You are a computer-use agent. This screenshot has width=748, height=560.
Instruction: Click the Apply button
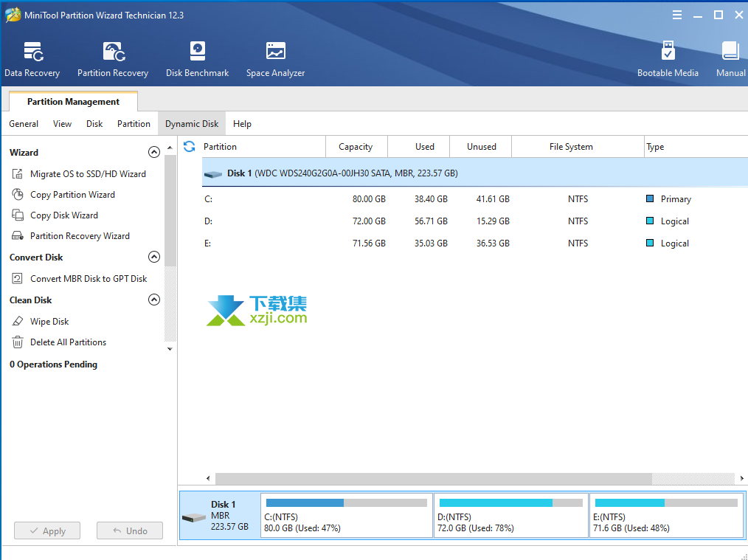click(47, 531)
